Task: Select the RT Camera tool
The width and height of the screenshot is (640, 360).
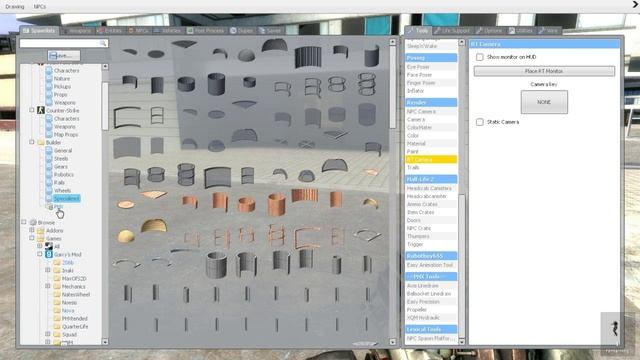Action: click(431, 160)
